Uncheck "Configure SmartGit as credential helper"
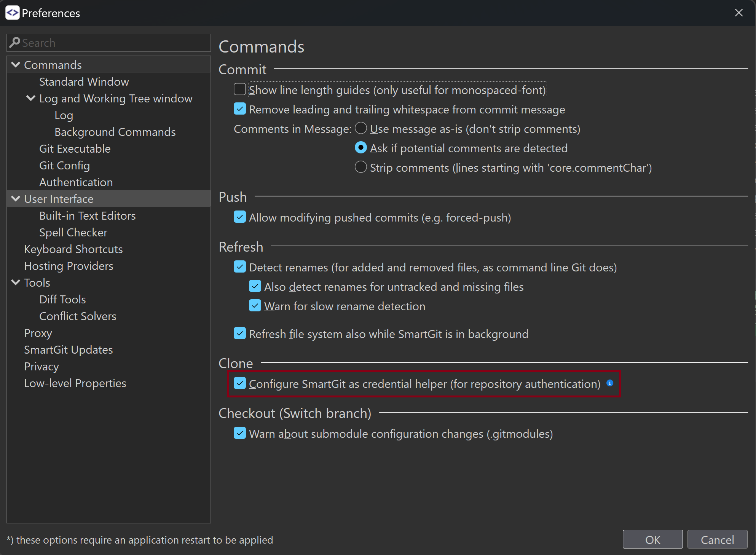Image resolution: width=756 pixels, height=555 pixels. click(x=239, y=383)
